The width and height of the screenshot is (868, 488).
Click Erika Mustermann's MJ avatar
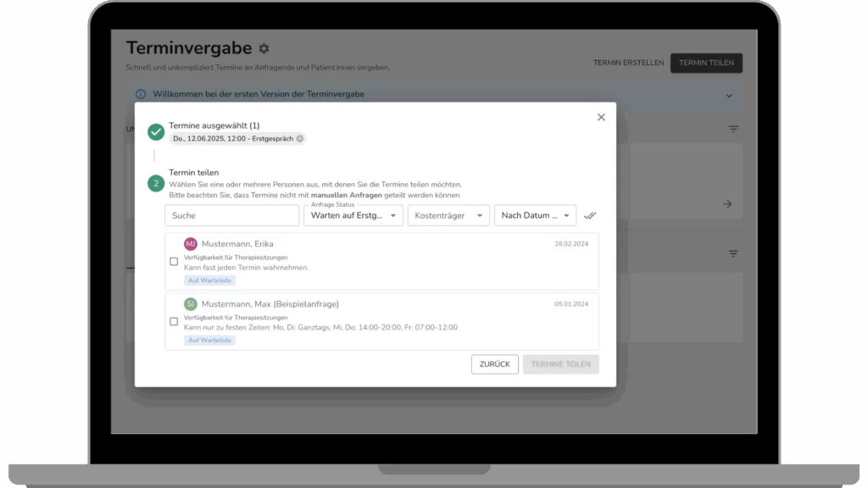(191, 244)
